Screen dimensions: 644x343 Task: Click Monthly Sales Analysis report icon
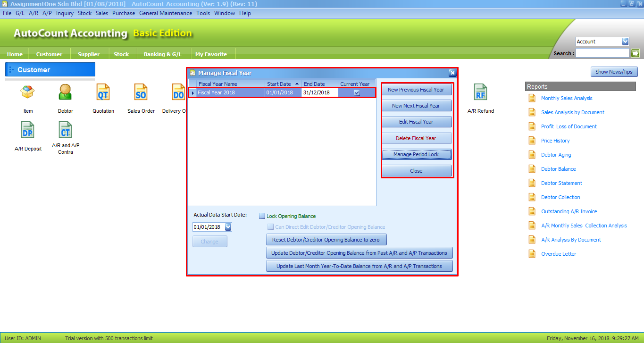[532, 98]
